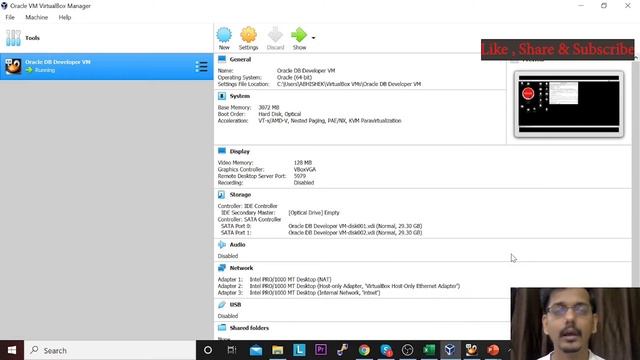Open Skype from taskbar
The height and width of the screenshot is (360, 640).
pyautogui.click(x=386, y=350)
